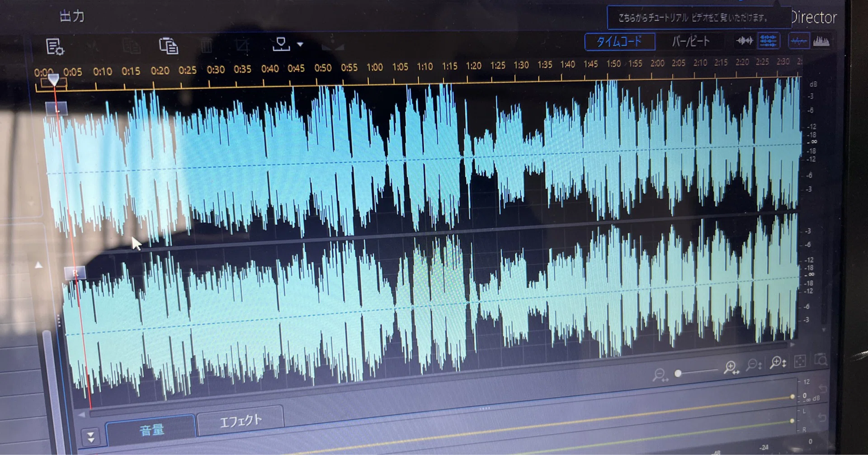Click the 2:00 mark on timeline ruler
Image resolution: width=868 pixels, height=455 pixels.
[x=657, y=63]
